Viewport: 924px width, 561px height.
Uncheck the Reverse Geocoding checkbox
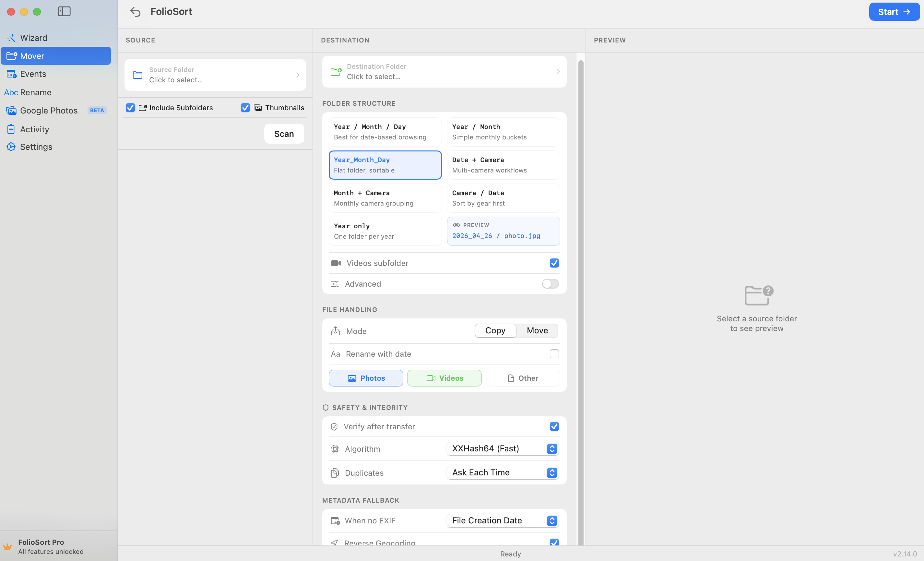pos(554,542)
